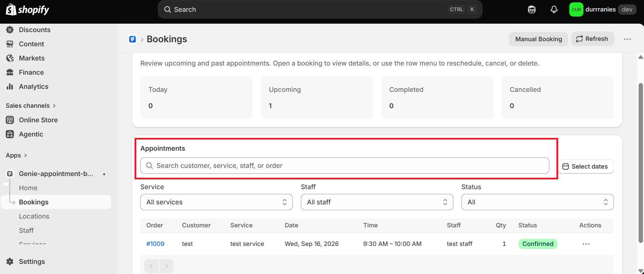Open the notifications bell
Image resolution: width=644 pixels, height=274 pixels.
tap(554, 9)
